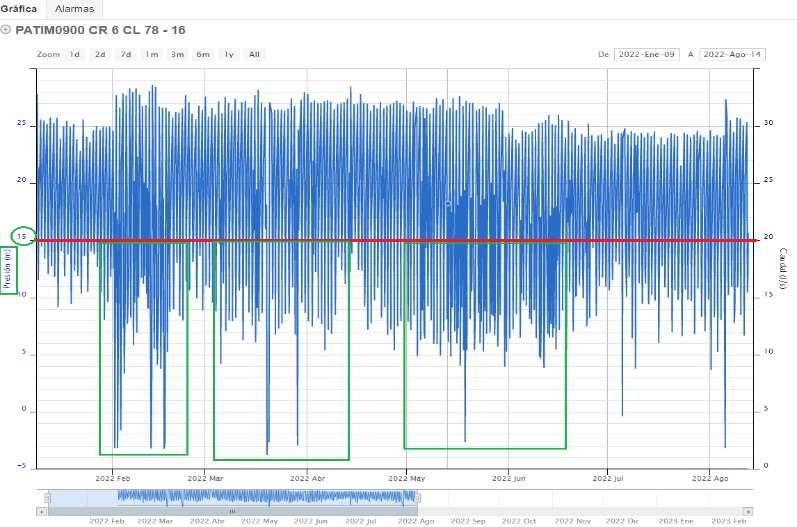The image size is (797, 527).
Task: Click the navigator scrollbar left arrow
Action: (x=42, y=511)
